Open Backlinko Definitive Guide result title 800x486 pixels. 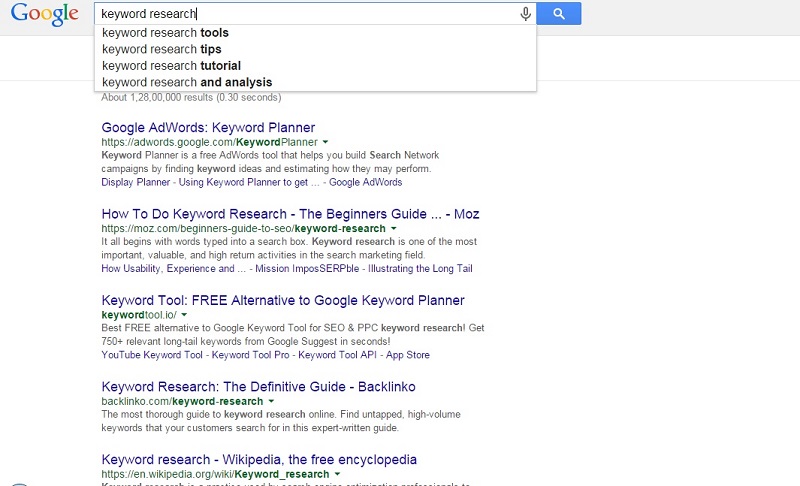click(x=259, y=387)
